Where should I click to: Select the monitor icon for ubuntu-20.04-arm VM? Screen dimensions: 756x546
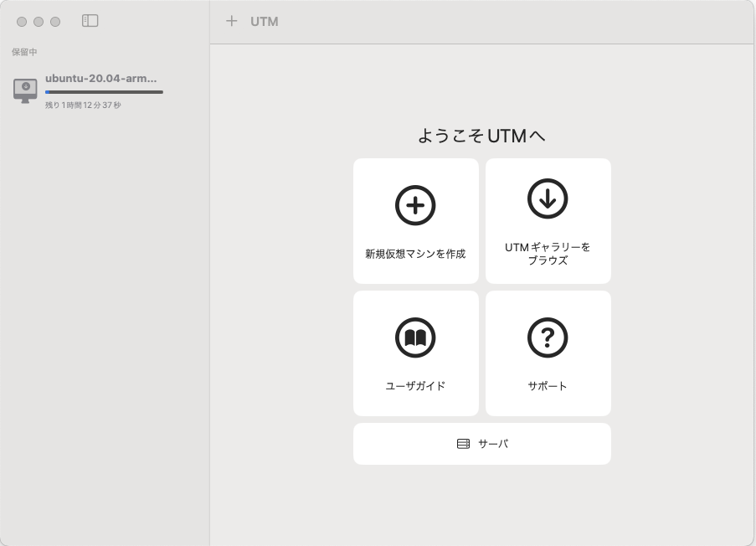coord(25,90)
